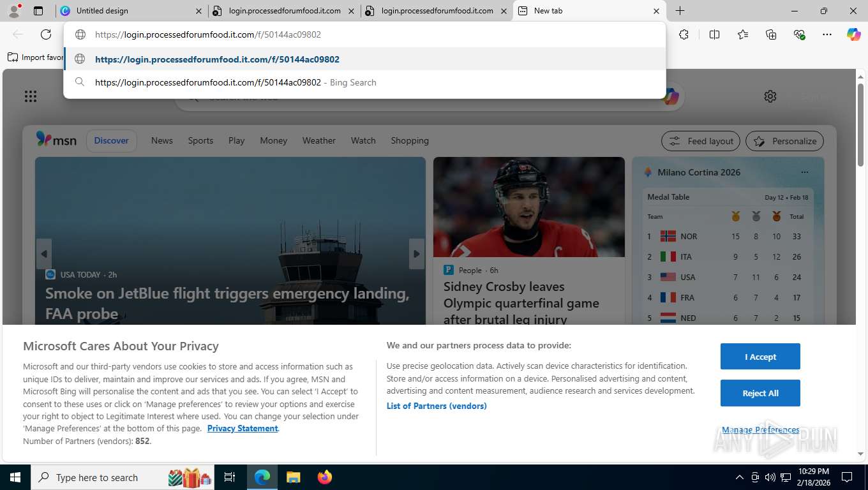
Task: Click the address bar URL field
Action: (x=364, y=34)
